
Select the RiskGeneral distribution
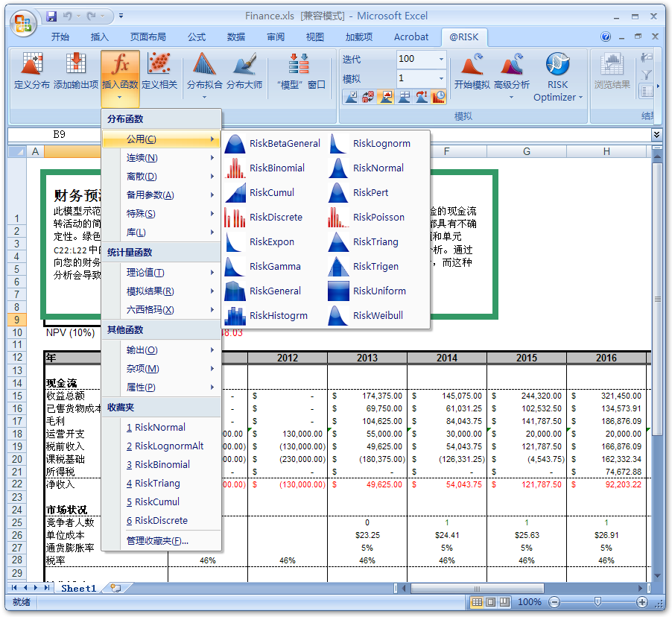(272, 291)
